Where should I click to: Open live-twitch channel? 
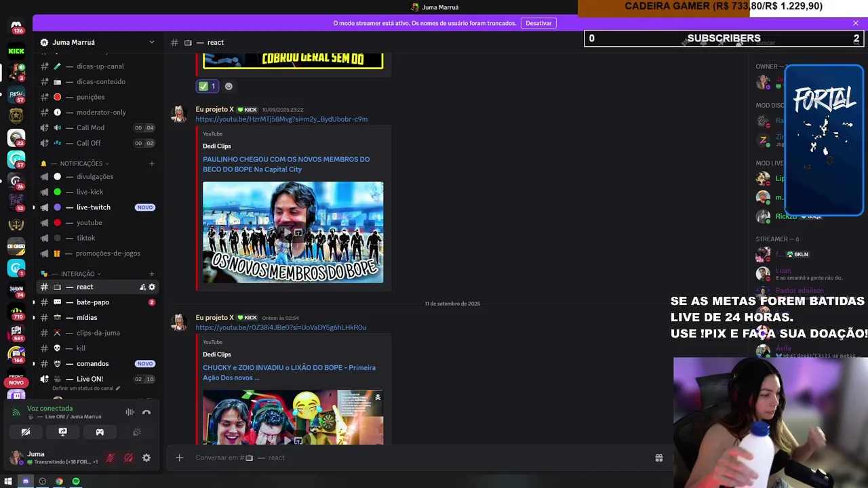[98, 207]
